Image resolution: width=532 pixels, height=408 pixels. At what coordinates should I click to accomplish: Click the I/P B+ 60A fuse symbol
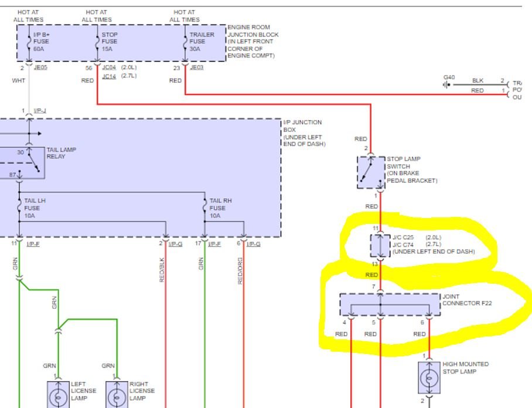coord(29,42)
